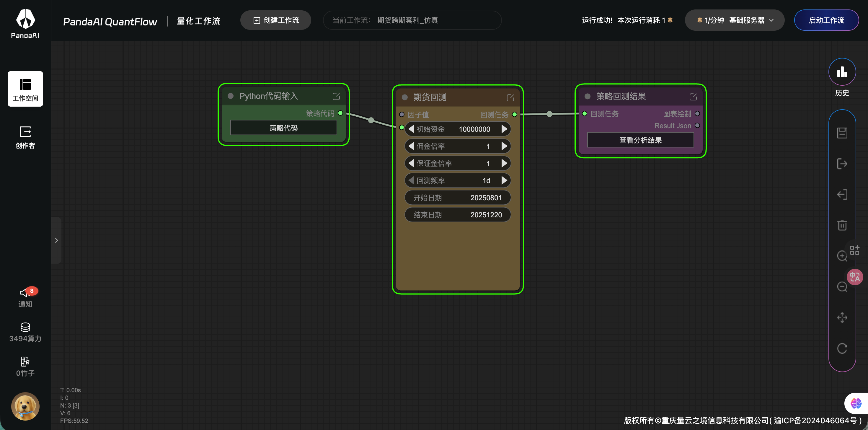This screenshot has width=868, height=430.
Task: Click the 开始日期 20250801 field
Action: click(458, 198)
